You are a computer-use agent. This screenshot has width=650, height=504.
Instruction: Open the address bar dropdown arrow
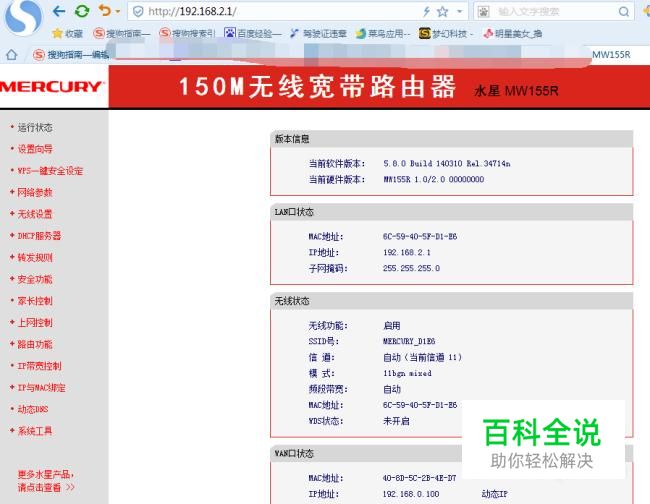[x=459, y=11]
